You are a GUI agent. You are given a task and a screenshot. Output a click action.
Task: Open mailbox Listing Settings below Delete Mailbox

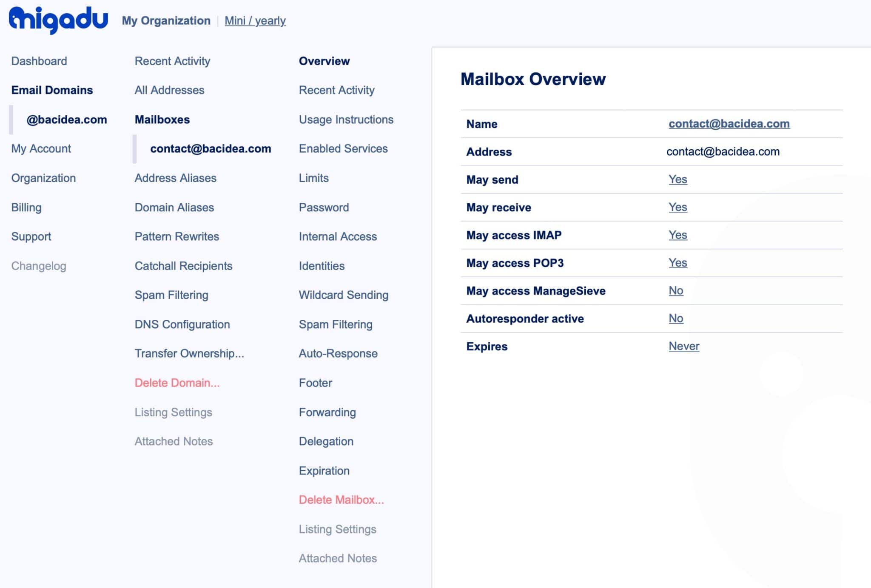point(337,529)
